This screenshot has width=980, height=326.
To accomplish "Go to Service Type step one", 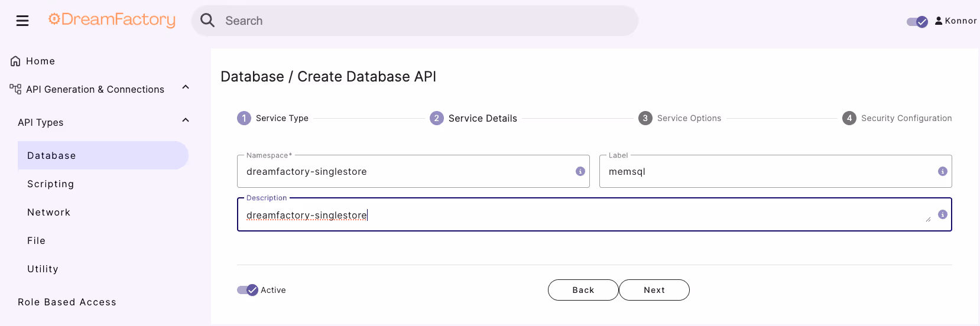I will point(244,118).
